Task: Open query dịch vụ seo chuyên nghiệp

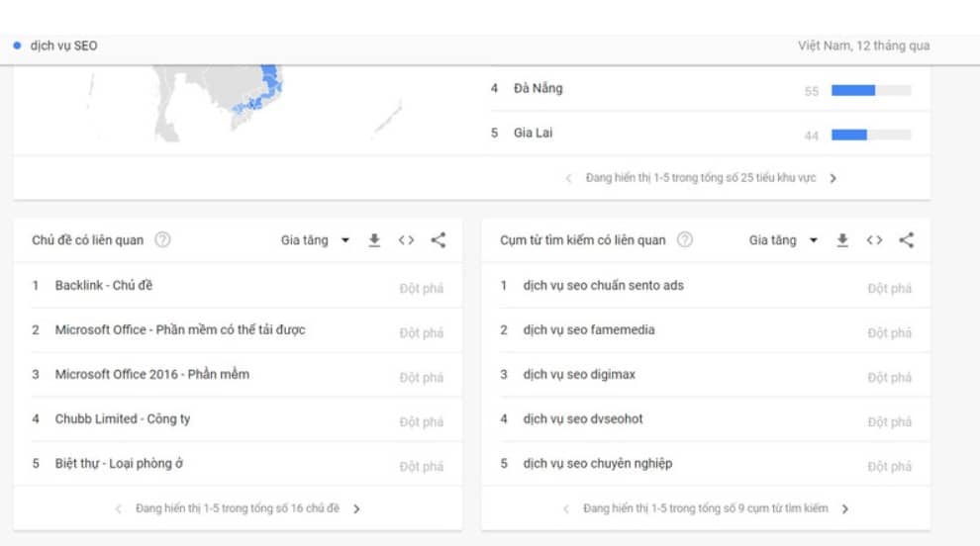Action: (598, 464)
